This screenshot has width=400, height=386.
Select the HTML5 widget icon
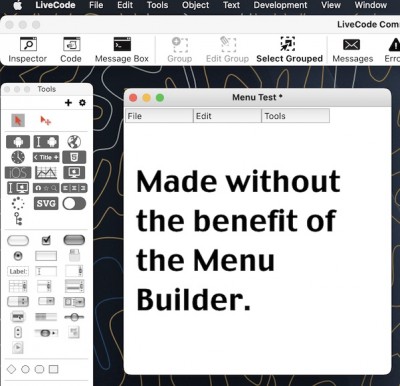(x=74, y=157)
